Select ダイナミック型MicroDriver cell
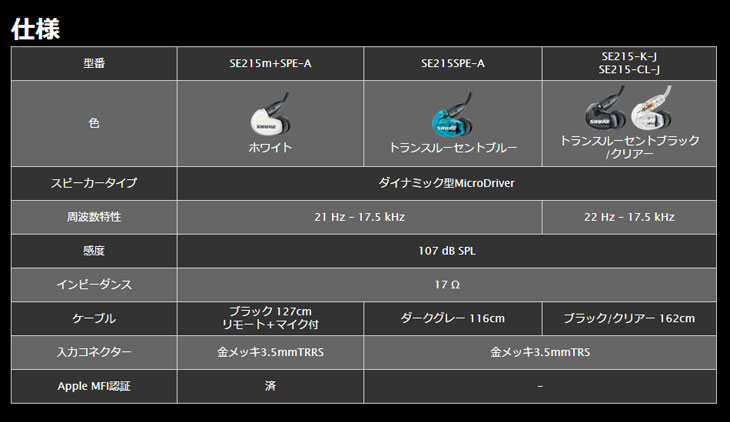This screenshot has height=422, width=730. pos(446,183)
